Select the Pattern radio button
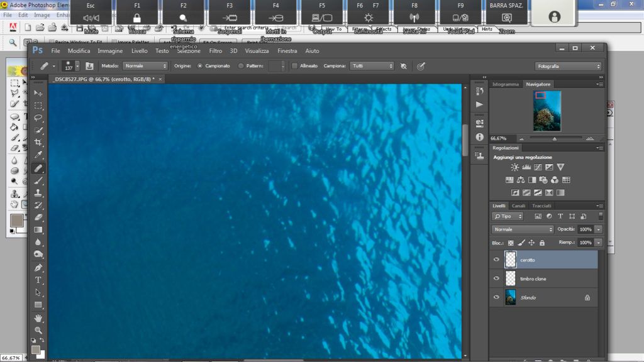 click(x=241, y=65)
